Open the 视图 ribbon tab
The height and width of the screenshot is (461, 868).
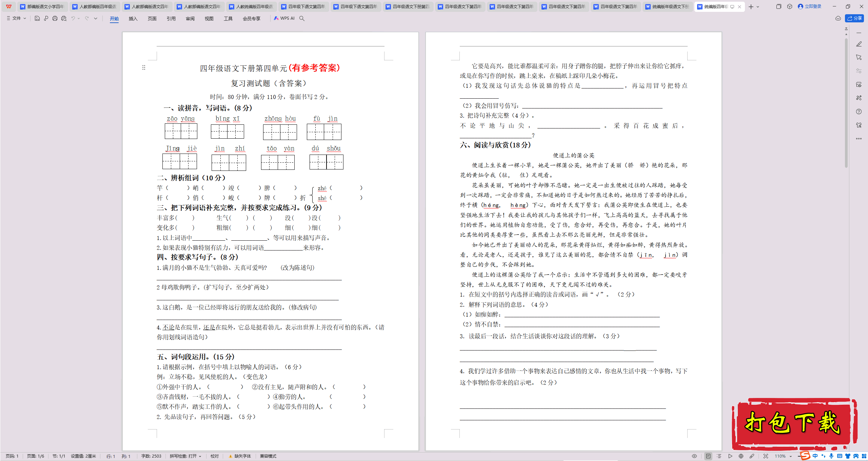pyautogui.click(x=209, y=19)
